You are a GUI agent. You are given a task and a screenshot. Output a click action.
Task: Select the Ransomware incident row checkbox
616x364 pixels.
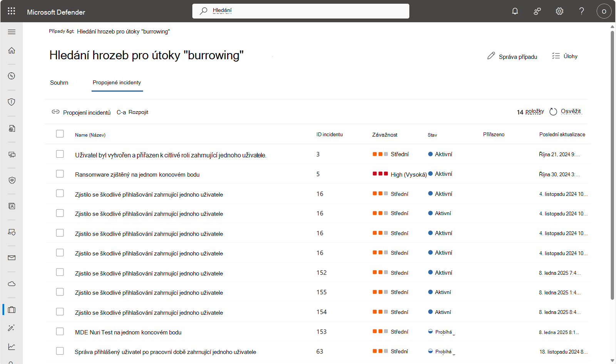tap(60, 174)
